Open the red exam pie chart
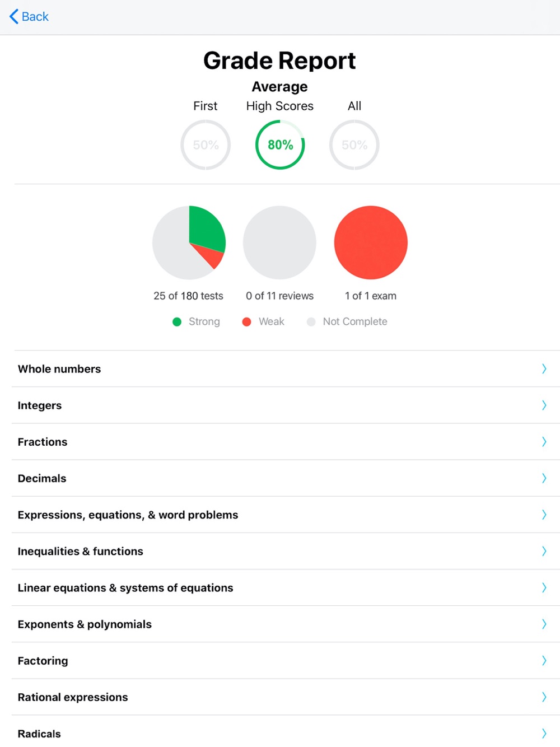This screenshot has width=560, height=747. [x=371, y=242]
